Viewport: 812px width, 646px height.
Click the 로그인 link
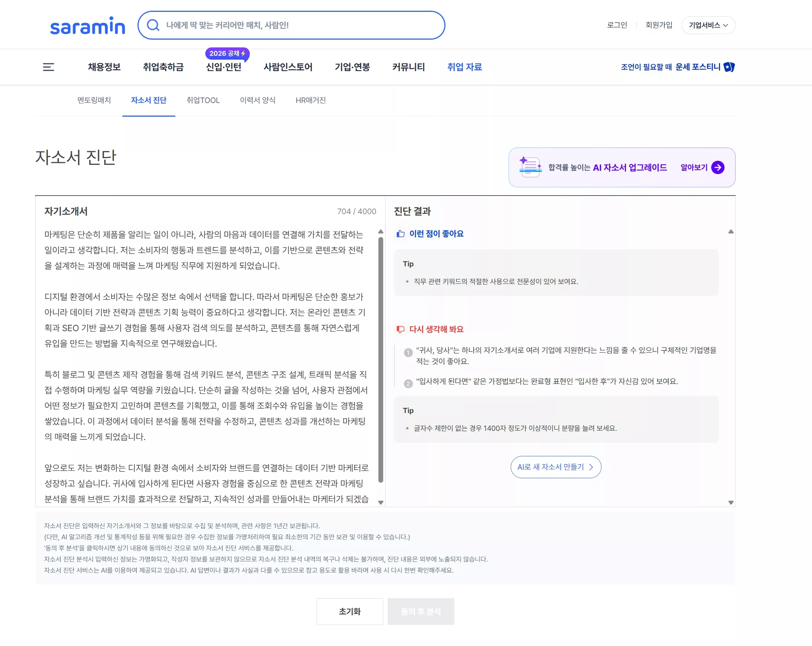(617, 25)
